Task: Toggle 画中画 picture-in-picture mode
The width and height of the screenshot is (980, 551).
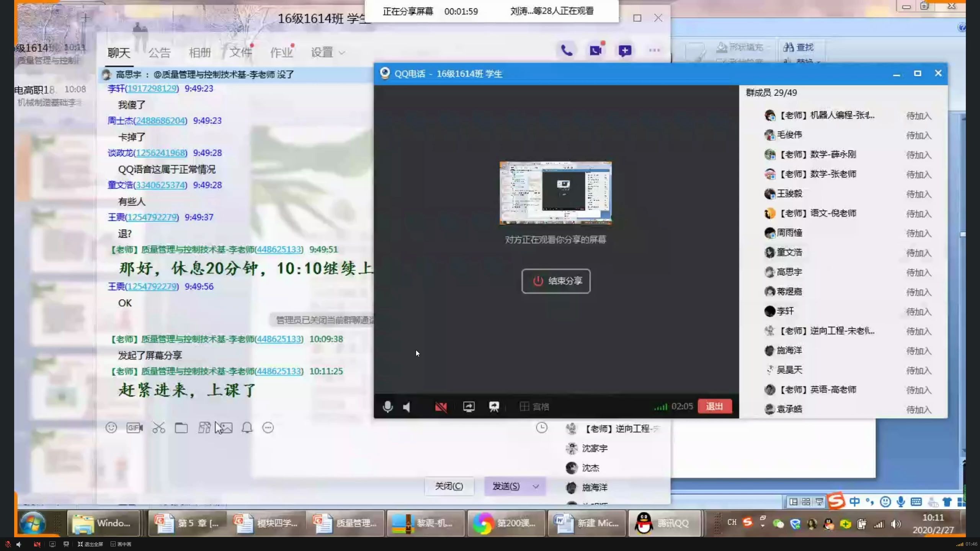Action: click(x=121, y=544)
